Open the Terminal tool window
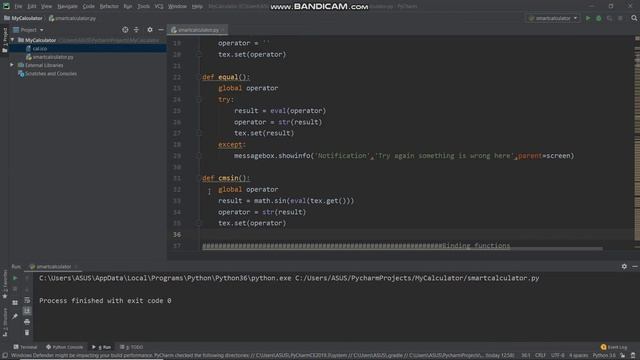The image size is (640, 360). point(25,347)
